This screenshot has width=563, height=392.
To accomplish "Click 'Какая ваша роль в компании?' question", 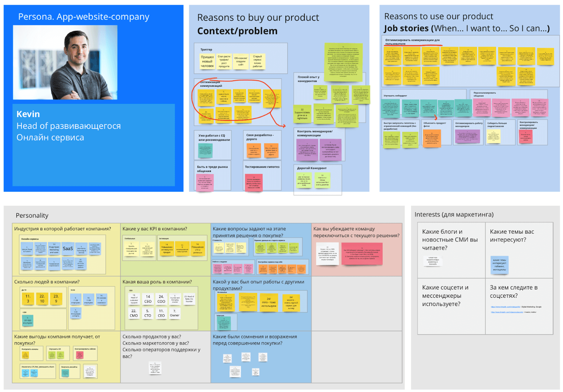I will pyautogui.click(x=157, y=282).
